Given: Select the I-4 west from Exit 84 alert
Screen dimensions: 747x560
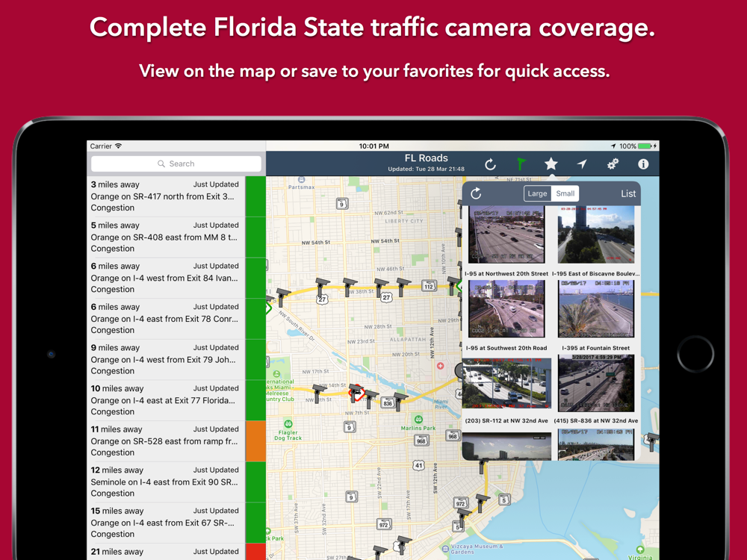Looking at the screenshot, I should click(167, 278).
